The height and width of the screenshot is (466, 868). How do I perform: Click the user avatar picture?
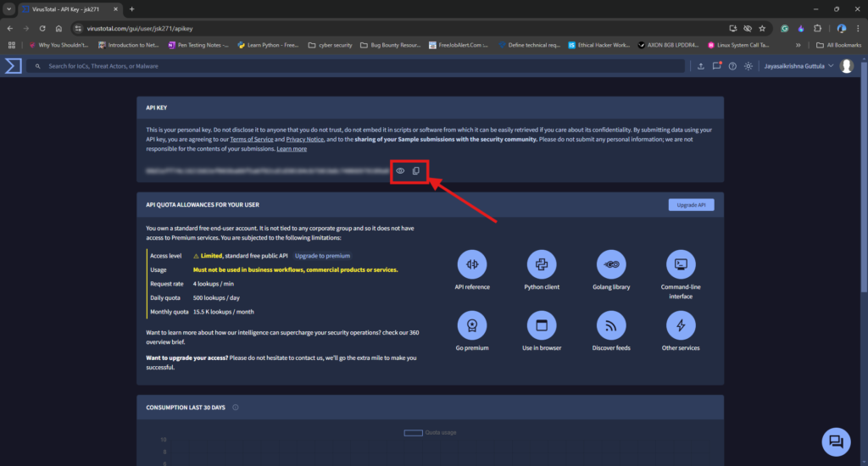pos(847,66)
